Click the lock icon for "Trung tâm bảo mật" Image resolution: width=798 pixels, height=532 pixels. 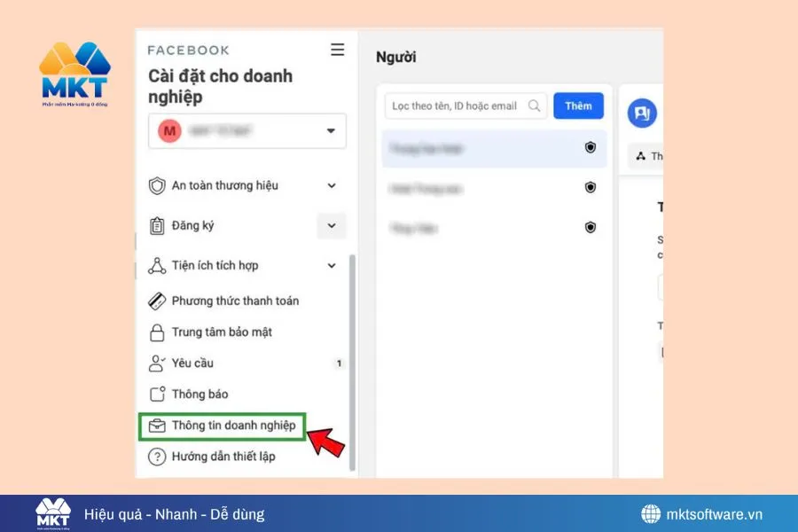point(159,332)
